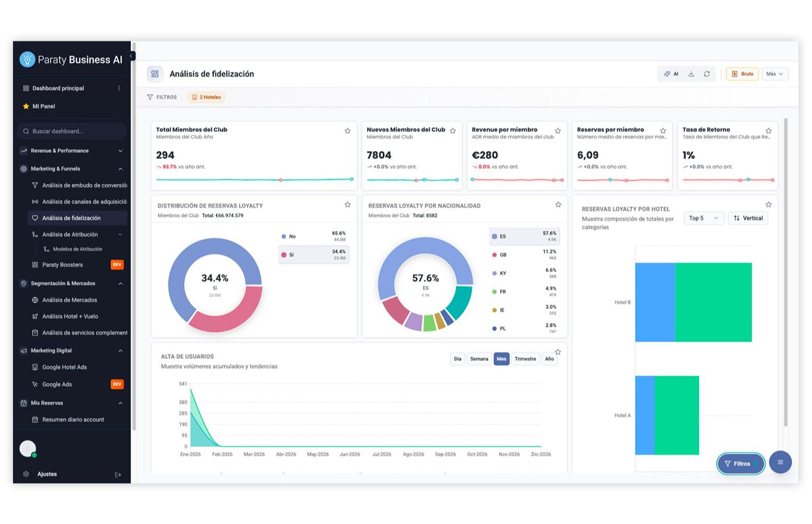Open the floating menu round button

click(x=780, y=462)
